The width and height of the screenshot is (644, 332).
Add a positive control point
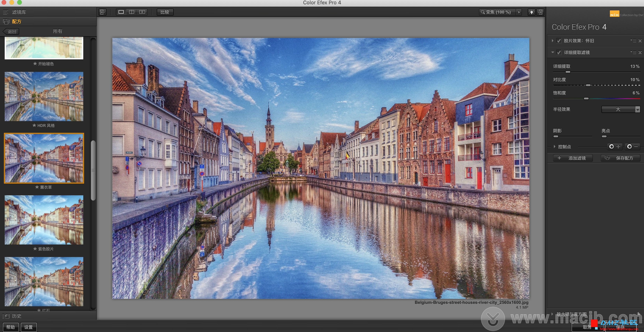(x=615, y=146)
